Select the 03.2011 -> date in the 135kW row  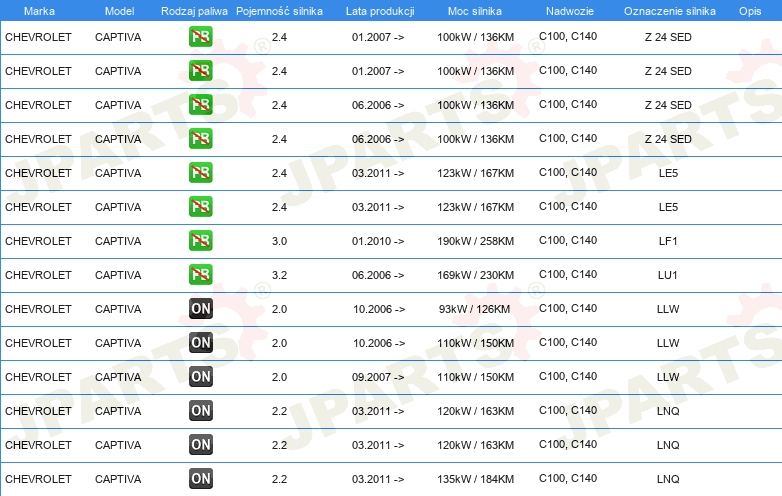378,479
